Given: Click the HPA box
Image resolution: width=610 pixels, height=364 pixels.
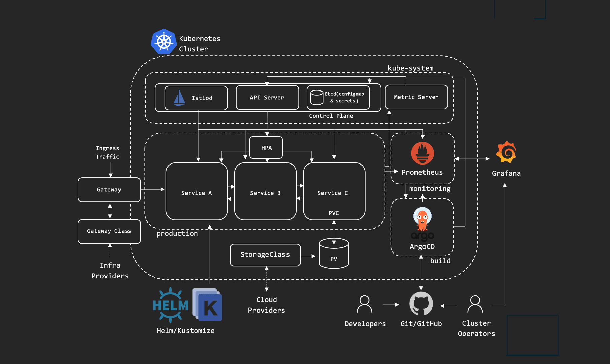Looking at the screenshot, I should click(x=266, y=148).
